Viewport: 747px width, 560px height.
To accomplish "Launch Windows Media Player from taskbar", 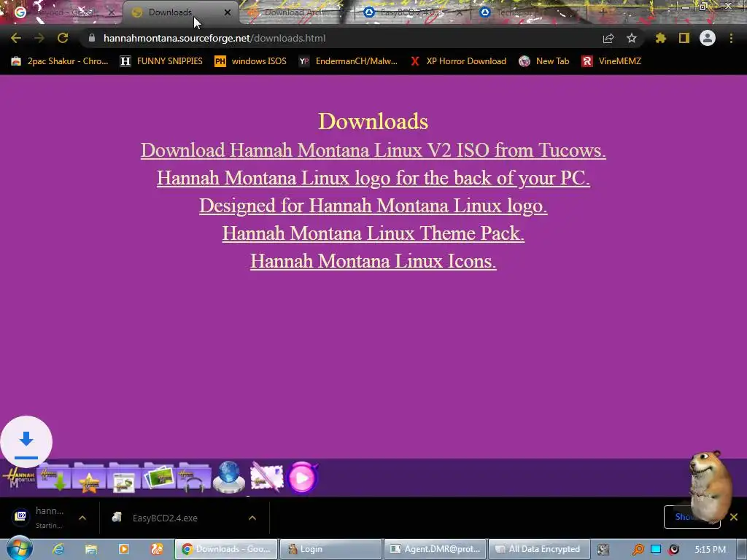I will click(124, 549).
